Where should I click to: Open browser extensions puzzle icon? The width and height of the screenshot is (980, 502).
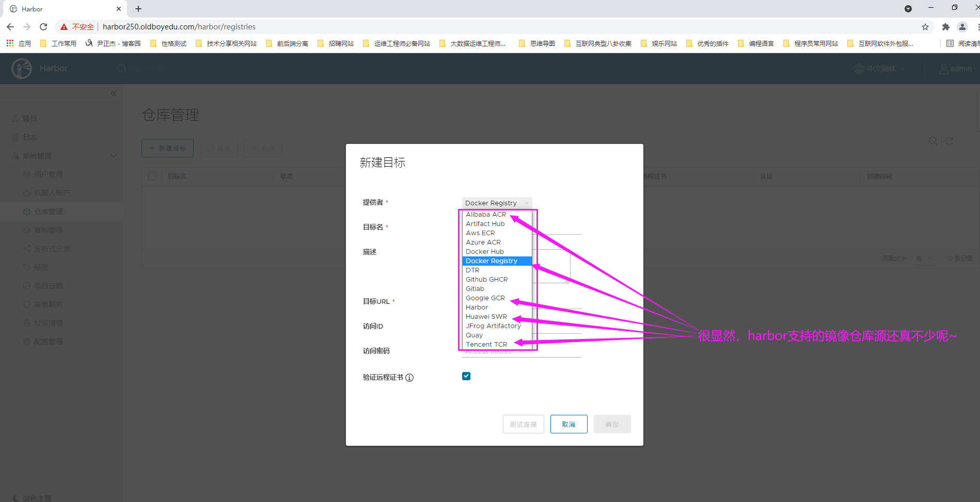coord(945,27)
